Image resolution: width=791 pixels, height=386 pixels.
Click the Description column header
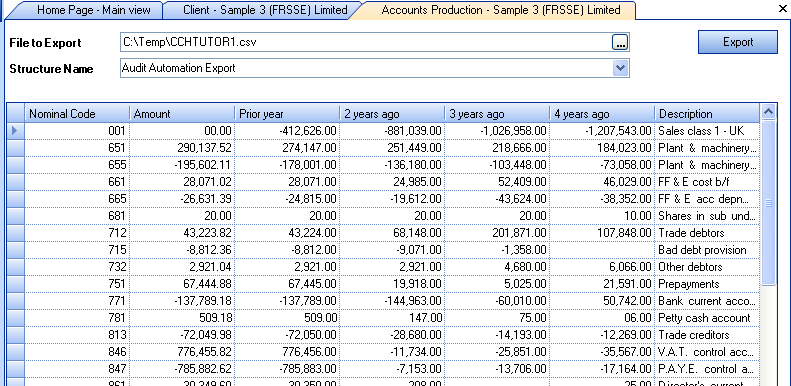tap(707, 114)
